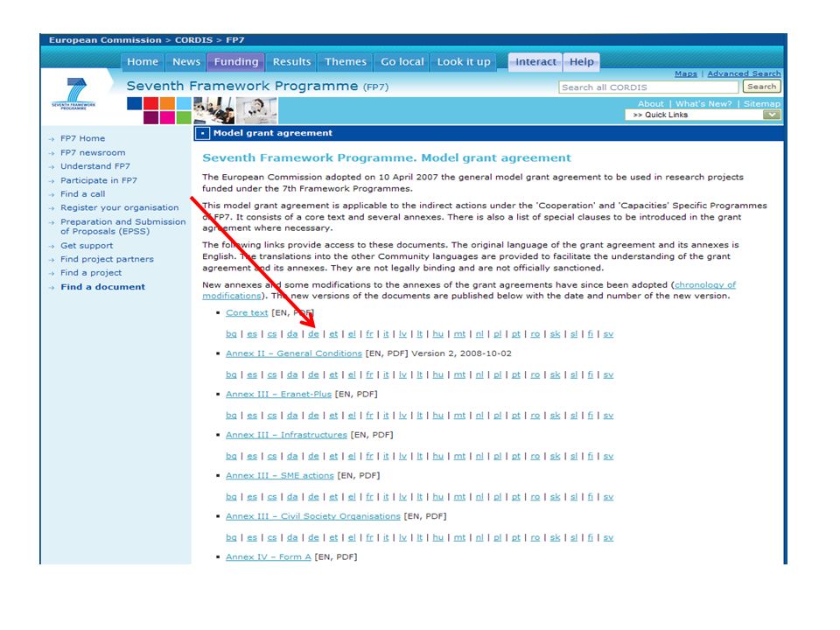Open the Help tab
The width and height of the screenshot is (840, 630).
point(581,61)
